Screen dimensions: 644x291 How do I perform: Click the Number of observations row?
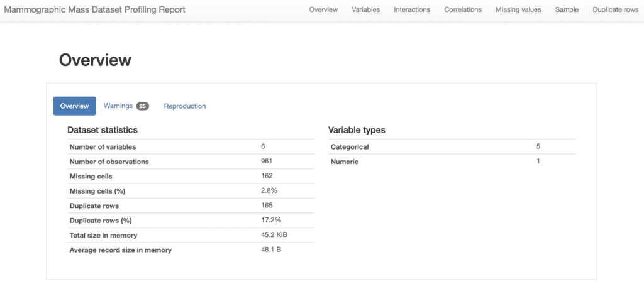(191, 162)
